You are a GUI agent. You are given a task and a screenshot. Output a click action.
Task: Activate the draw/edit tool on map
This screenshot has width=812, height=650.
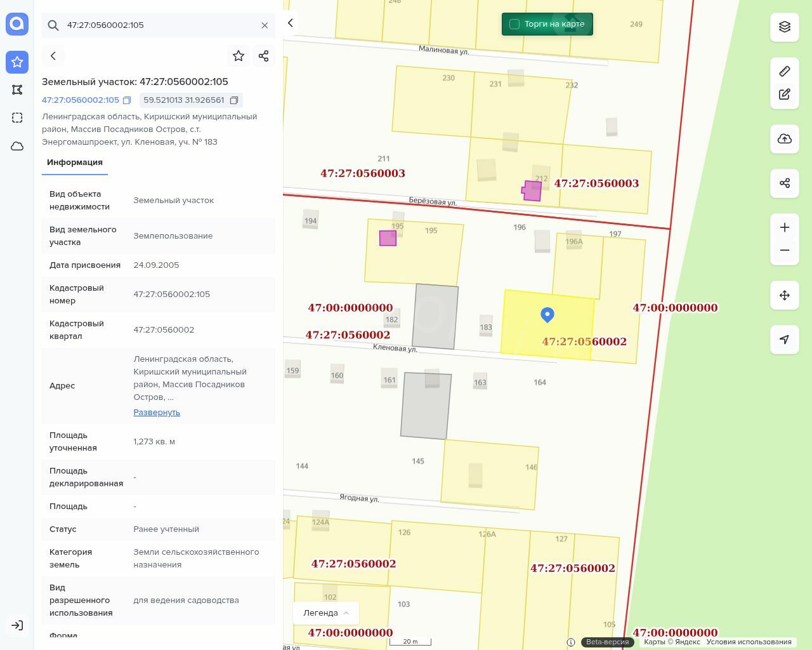tap(785, 94)
